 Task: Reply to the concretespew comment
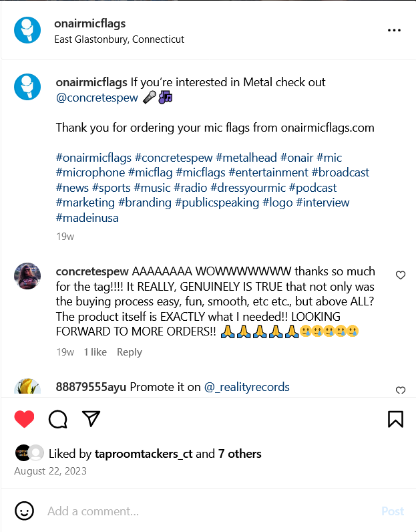pos(130,352)
